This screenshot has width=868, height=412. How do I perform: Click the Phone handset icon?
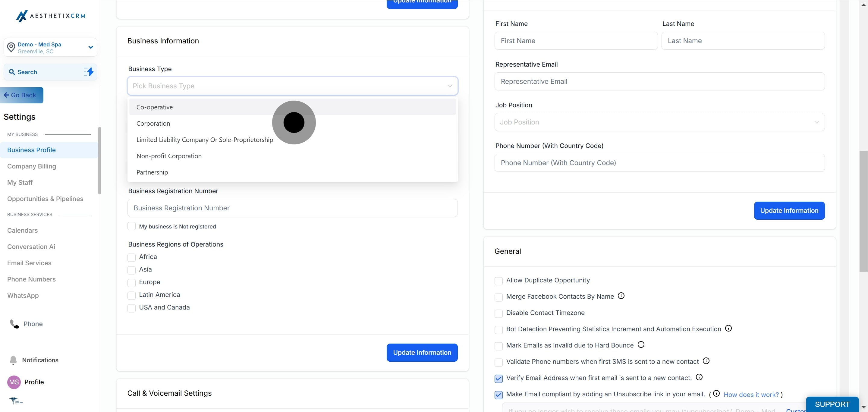14,324
